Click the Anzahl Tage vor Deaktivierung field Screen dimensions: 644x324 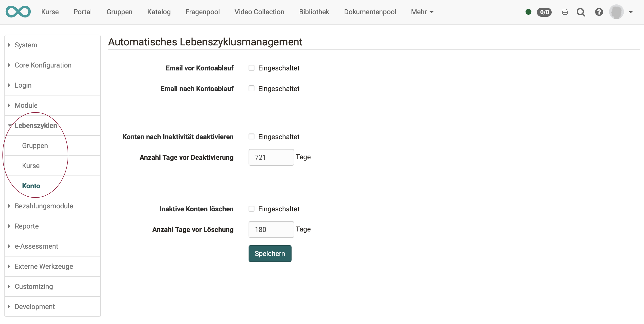[x=271, y=157]
